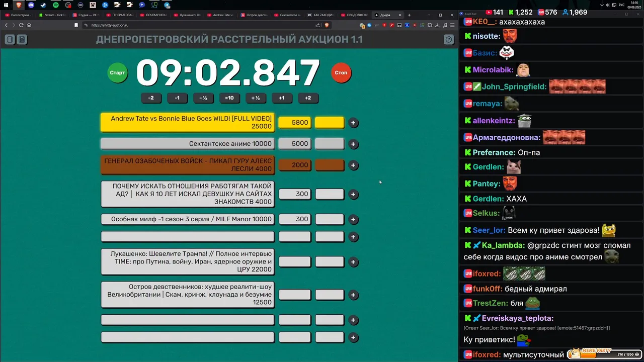Open Telegram from the taskbar
The height and width of the screenshot is (362, 644).
coord(167,5)
